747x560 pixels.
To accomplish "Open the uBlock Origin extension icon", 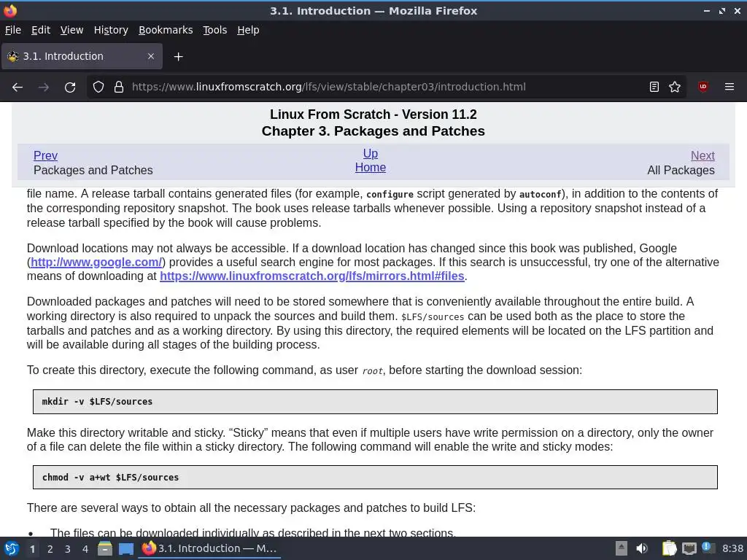I will pyautogui.click(x=703, y=87).
